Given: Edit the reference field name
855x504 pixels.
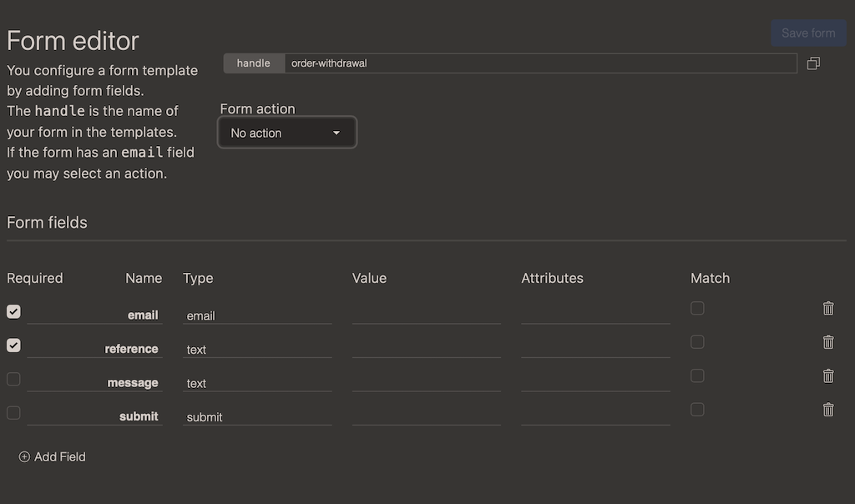Looking at the screenshot, I should tap(94, 349).
